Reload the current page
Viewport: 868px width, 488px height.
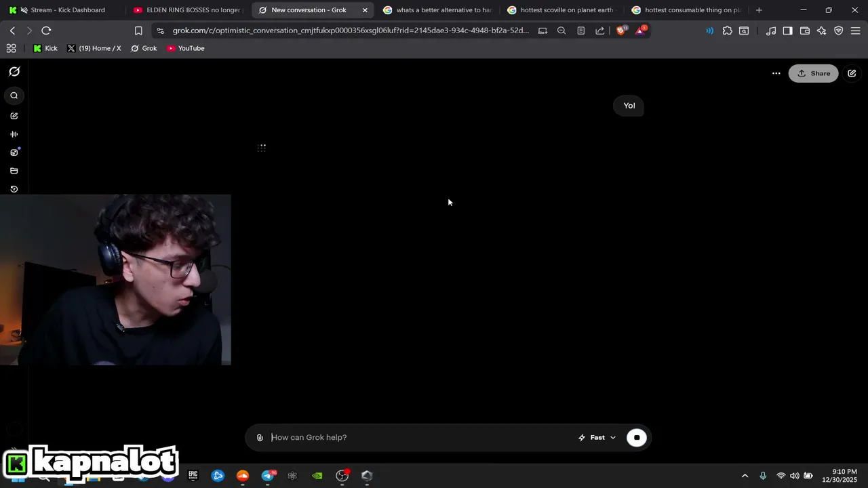pos(46,30)
